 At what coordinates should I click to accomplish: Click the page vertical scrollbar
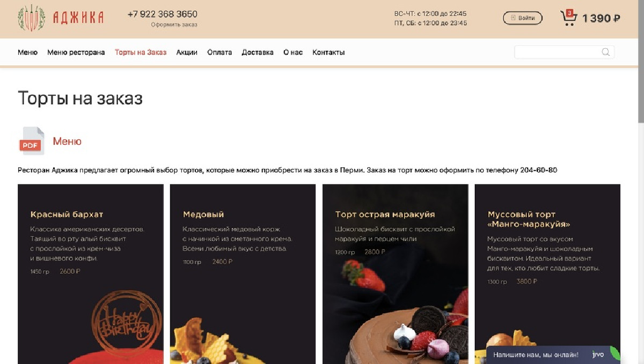641,182
